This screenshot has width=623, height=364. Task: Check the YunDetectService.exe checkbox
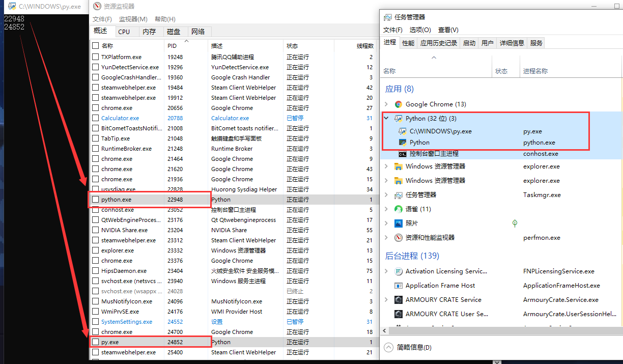[95, 67]
